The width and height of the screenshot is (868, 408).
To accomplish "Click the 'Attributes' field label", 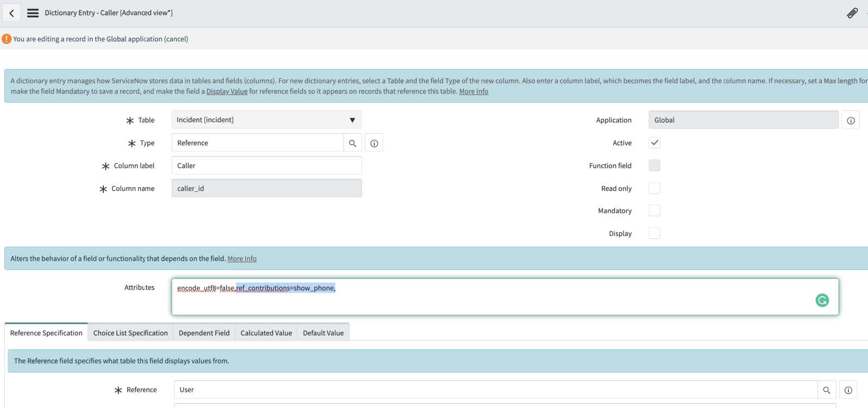I will point(139,287).
